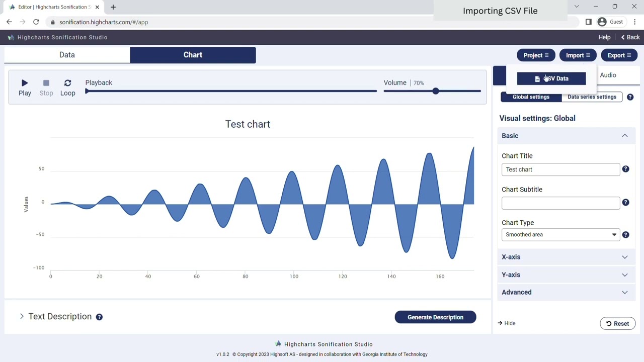Click help icon beside Data series settings
The width and height of the screenshot is (644, 362).
point(630,97)
